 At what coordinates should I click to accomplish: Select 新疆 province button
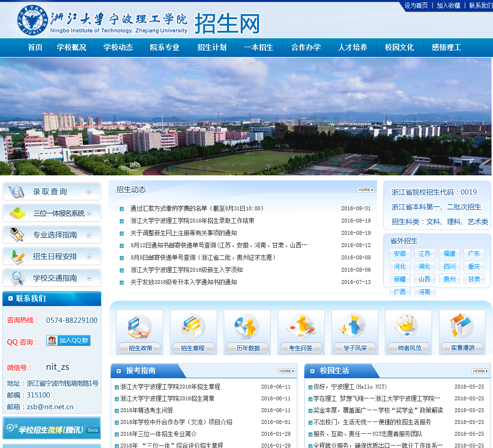pos(400,279)
